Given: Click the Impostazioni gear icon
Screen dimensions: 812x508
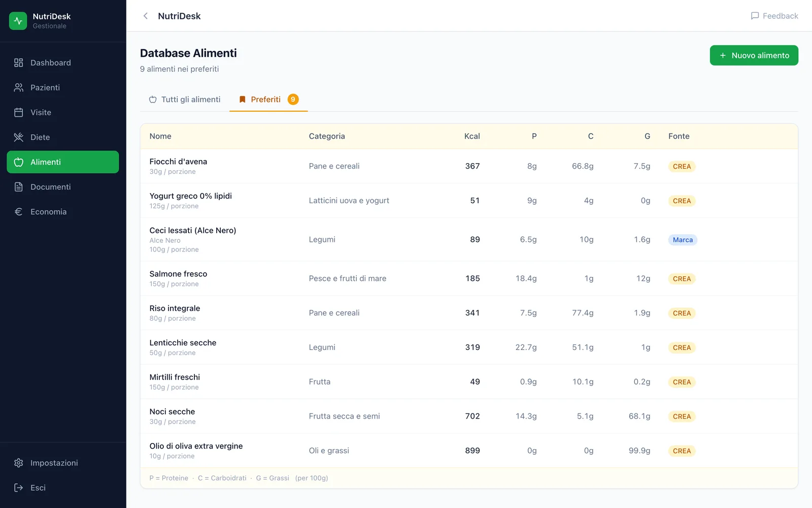Looking at the screenshot, I should click(19, 463).
